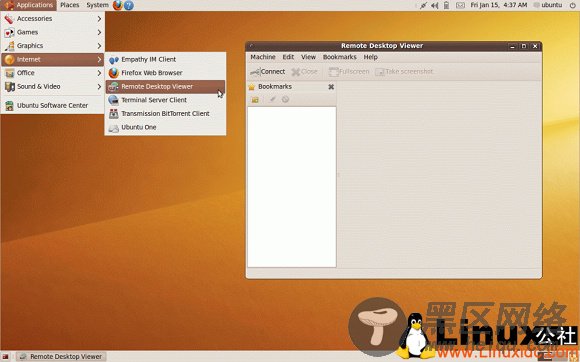580x362 pixels.
Task: Click the Connect toolbar button
Action: pos(267,72)
